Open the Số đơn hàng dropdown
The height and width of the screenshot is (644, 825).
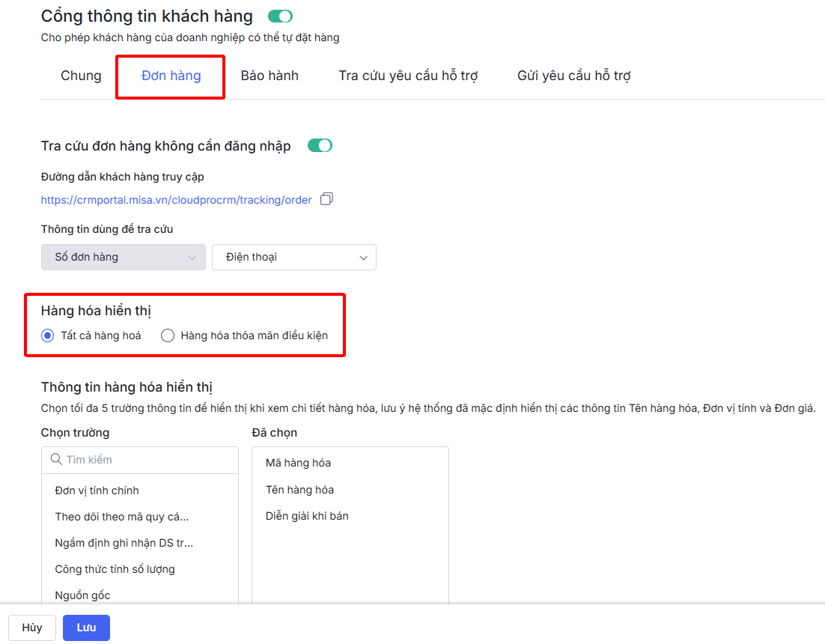coord(124,257)
